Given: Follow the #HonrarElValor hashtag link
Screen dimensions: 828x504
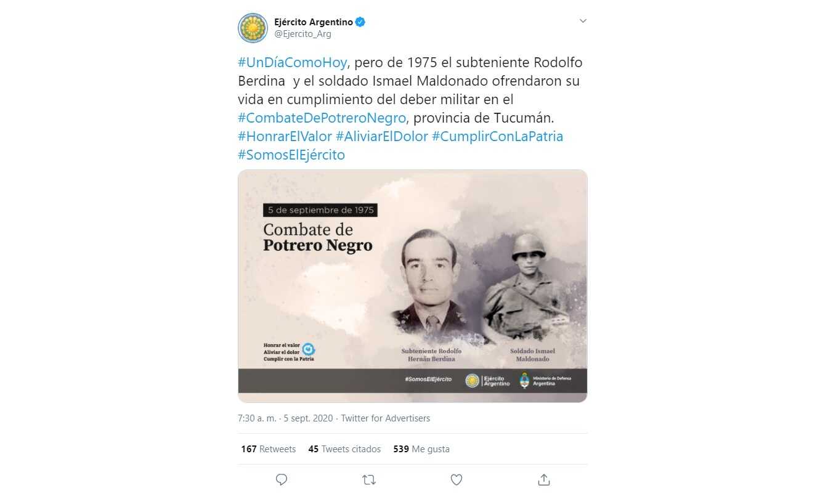Looking at the screenshot, I should pyautogui.click(x=285, y=136).
